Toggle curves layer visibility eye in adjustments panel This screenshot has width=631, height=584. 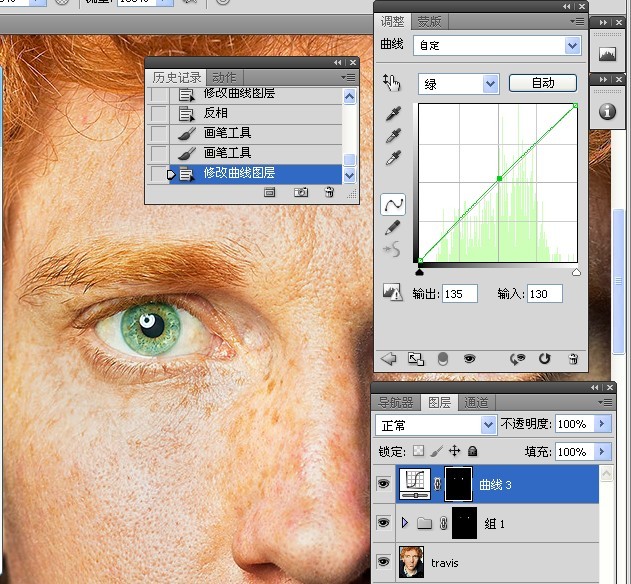(469, 358)
